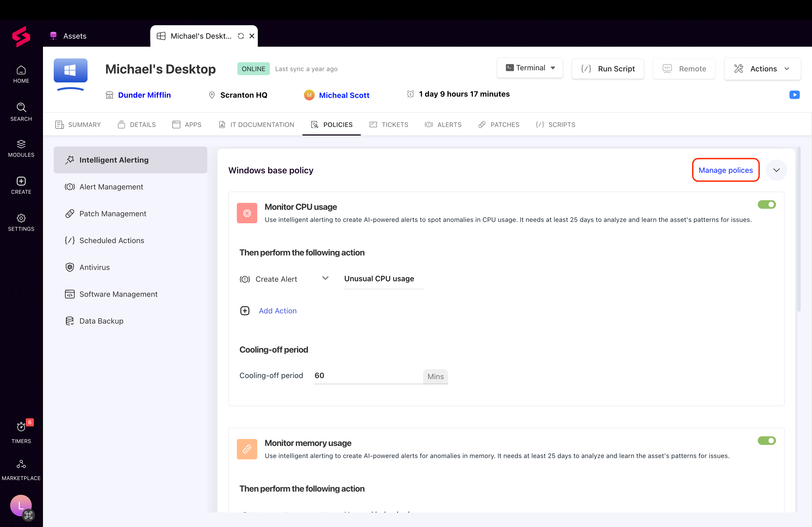This screenshot has width=812, height=527.
Task: Open the Assets tab
Action: pyautogui.click(x=68, y=36)
